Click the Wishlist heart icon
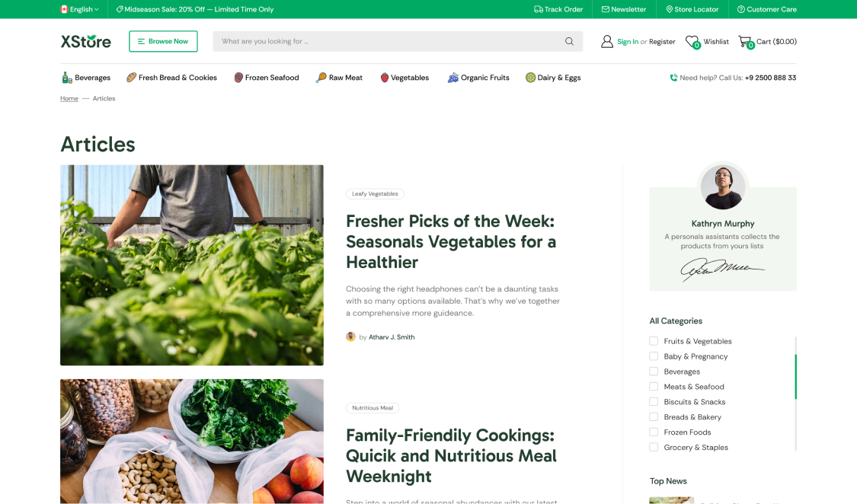This screenshot has height=504, width=857. coord(692,42)
